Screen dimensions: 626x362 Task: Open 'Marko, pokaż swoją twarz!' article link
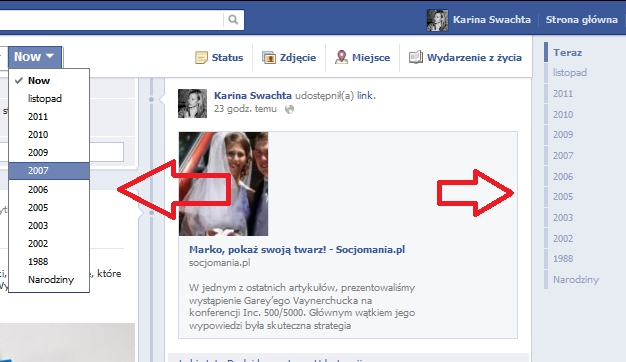(x=297, y=250)
